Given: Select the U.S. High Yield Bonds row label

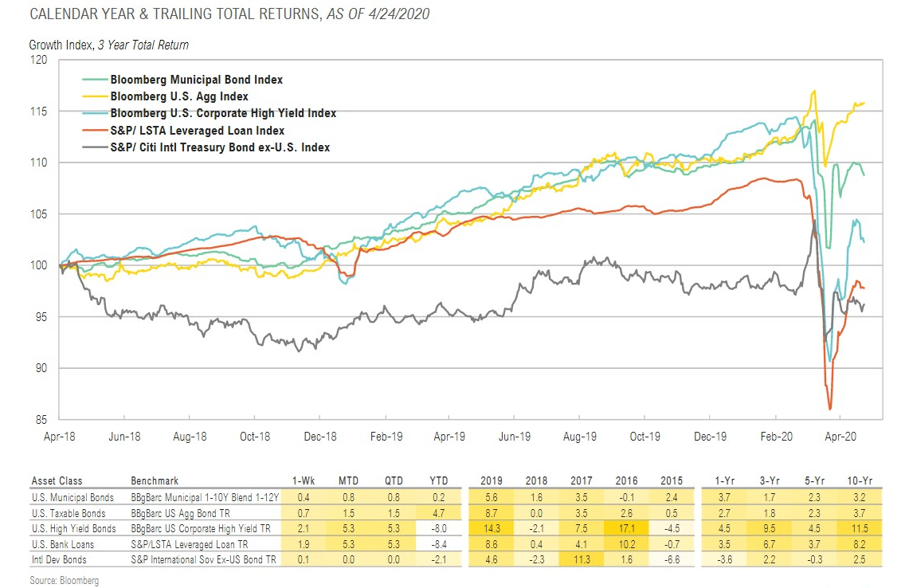Looking at the screenshot, I should 73,529.
